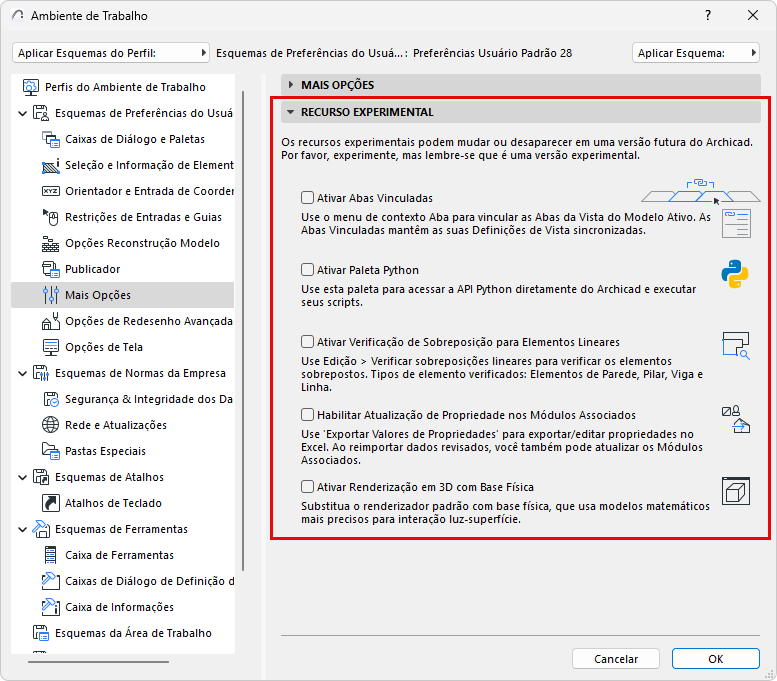Select Pastas Especiais in the tree
777x681 pixels.
(x=105, y=451)
